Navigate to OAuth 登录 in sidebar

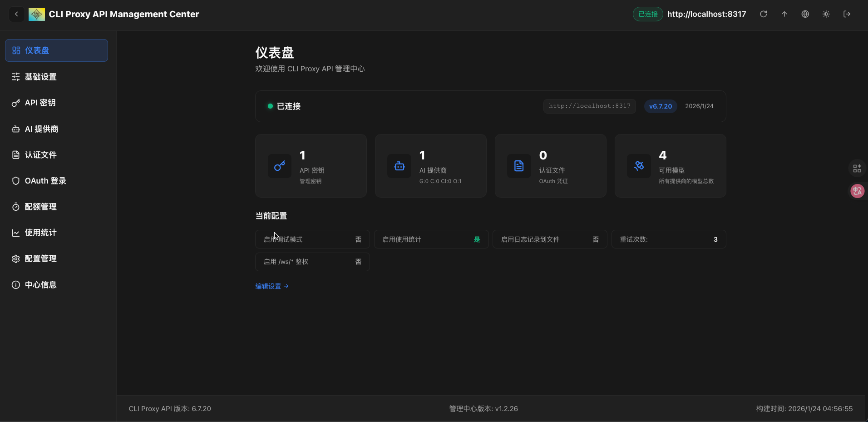pyautogui.click(x=56, y=181)
